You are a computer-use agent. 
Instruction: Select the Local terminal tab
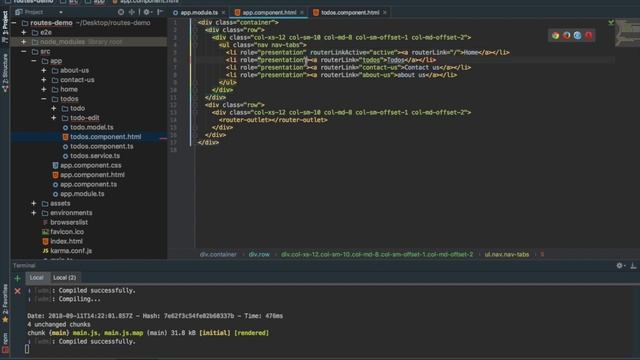pyautogui.click(x=36, y=278)
